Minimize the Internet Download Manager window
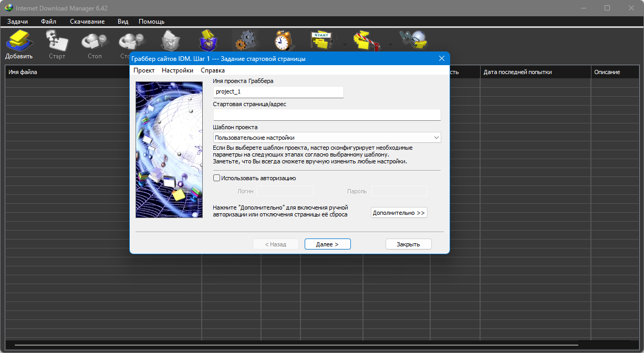 tap(583, 8)
